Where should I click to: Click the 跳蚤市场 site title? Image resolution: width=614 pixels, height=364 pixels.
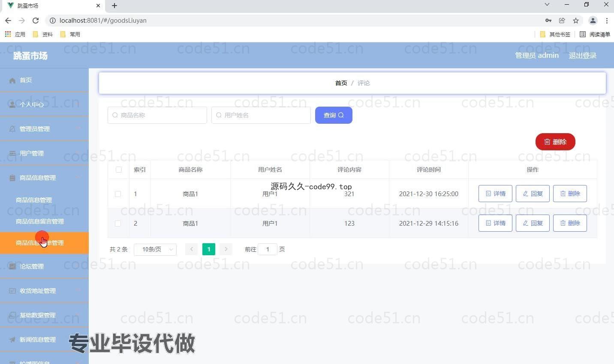[x=30, y=56]
